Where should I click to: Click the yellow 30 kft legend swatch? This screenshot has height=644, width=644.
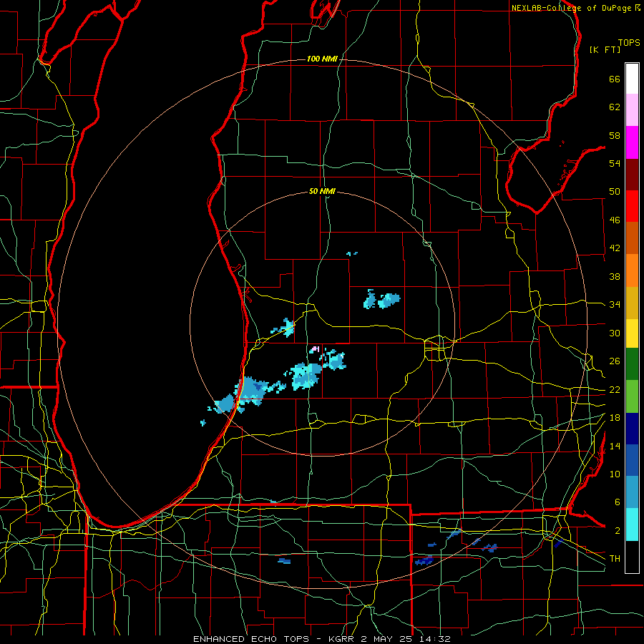(x=632, y=333)
